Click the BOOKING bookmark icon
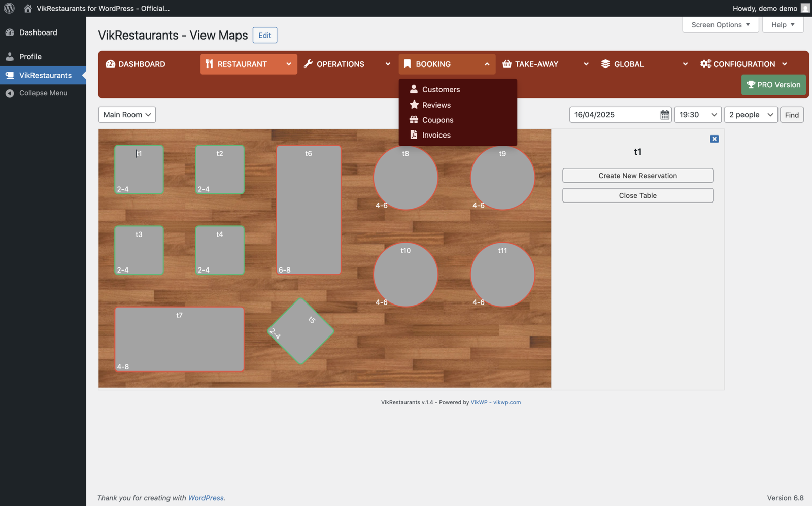This screenshot has height=506, width=812. tap(407, 64)
